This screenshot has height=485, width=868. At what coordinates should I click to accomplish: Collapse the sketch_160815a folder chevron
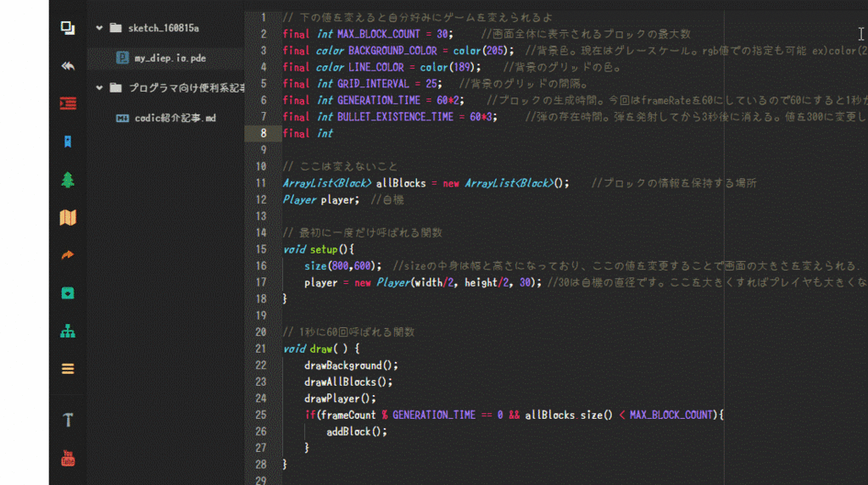[99, 28]
